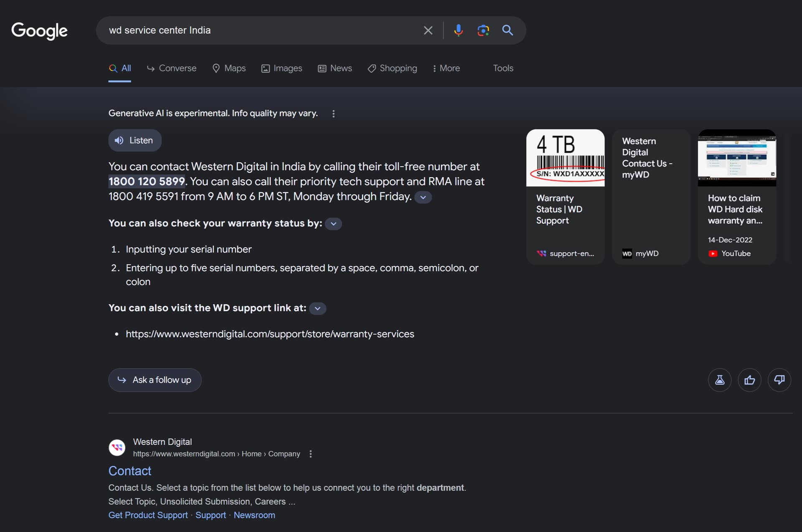This screenshot has width=802, height=532.
Task: Click Ask a follow up button
Action: pos(155,380)
